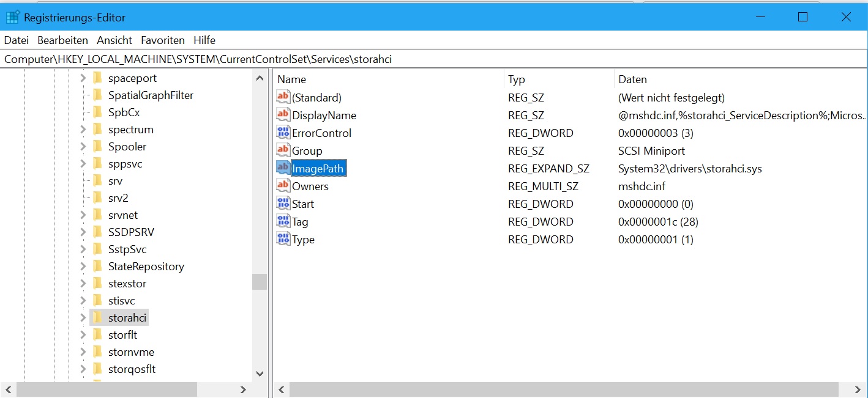The height and width of the screenshot is (398, 868).
Task: Click the Owners multi-string value icon
Action: coord(283,186)
